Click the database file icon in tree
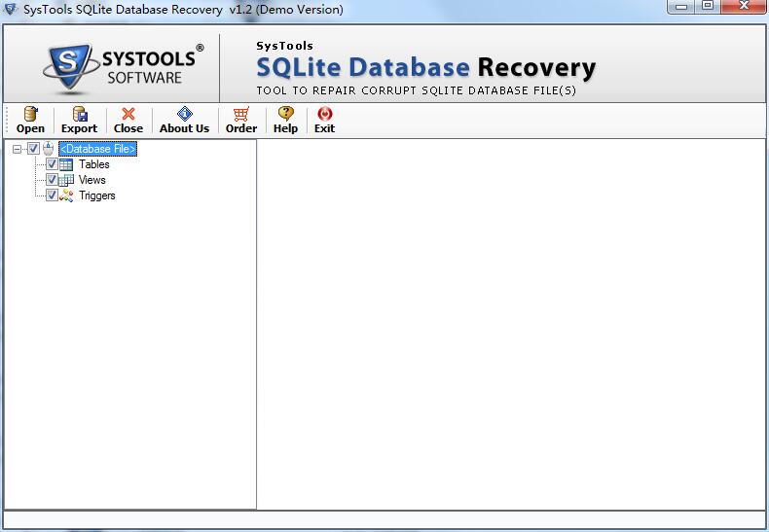Viewport: 769px width, 532px height. [48, 149]
